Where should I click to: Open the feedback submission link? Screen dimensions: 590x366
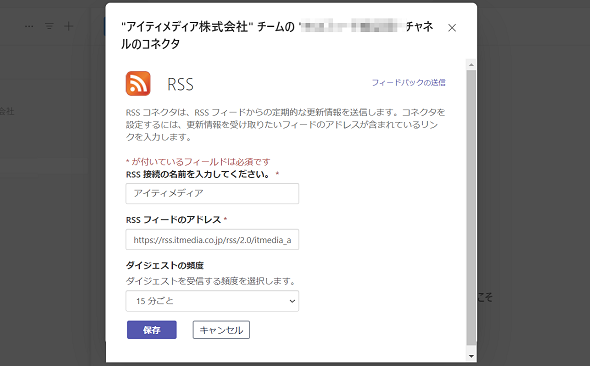(409, 82)
